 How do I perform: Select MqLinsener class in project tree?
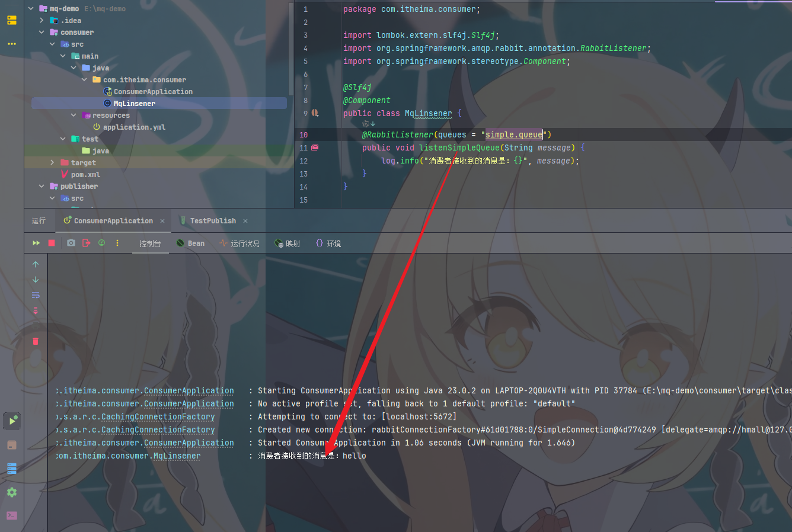pos(134,104)
